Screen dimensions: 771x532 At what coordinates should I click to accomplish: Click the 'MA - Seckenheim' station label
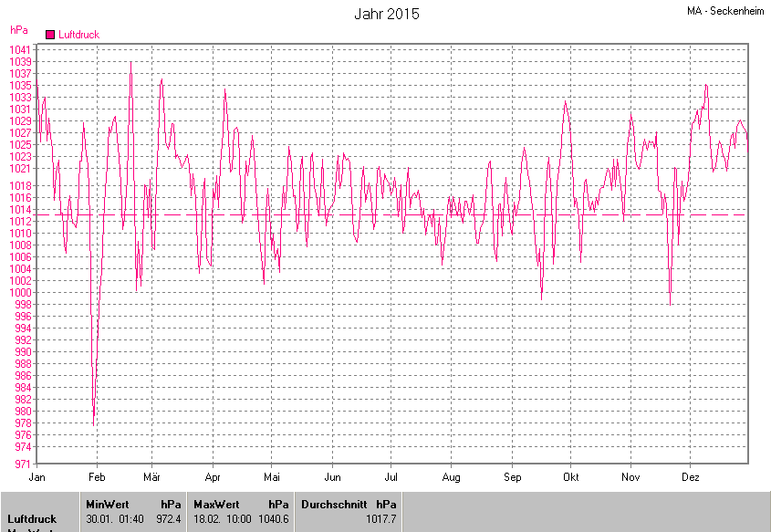725,11
